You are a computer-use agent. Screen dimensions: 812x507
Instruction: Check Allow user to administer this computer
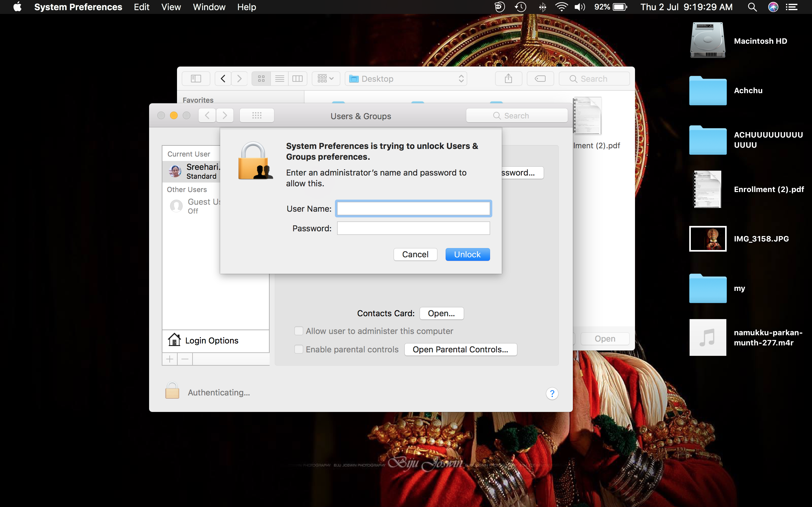pos(298,331)
